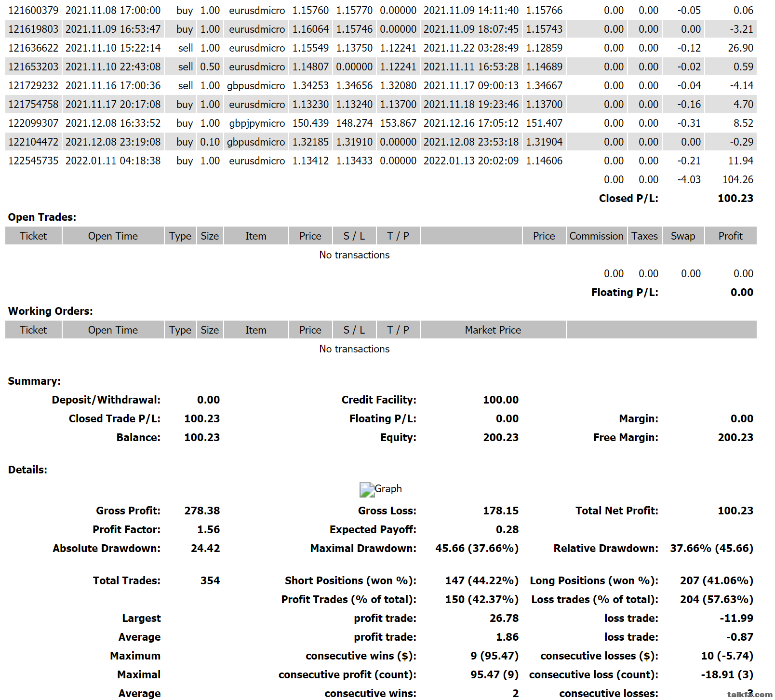Viewport: 775px width, 700px height.
Task: Click Floating P/L label under Open Trades
Action: pyautogui.click(x=625, y=292)
